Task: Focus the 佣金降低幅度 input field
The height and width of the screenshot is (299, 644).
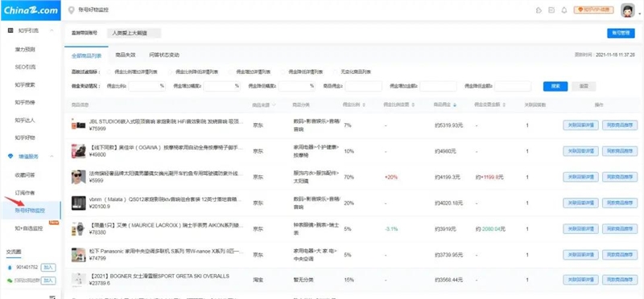Action: pyautogui.click(x=297, y=86)
